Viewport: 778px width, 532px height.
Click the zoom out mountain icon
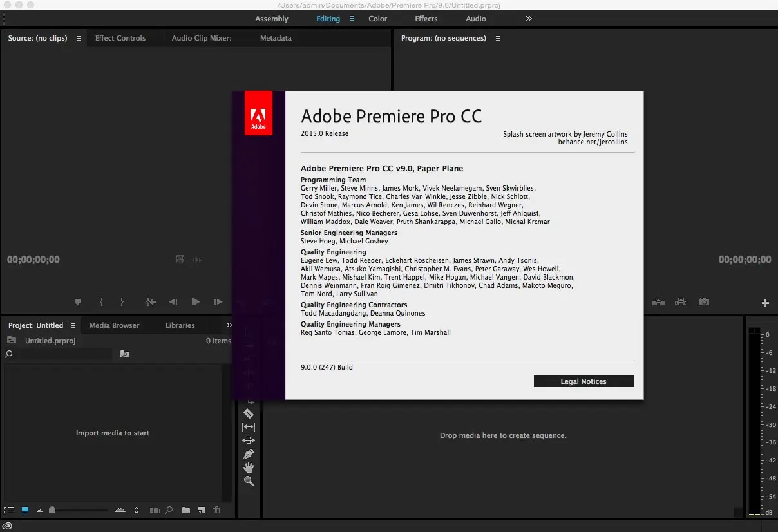pyautogui.click(x=39, y=511)
